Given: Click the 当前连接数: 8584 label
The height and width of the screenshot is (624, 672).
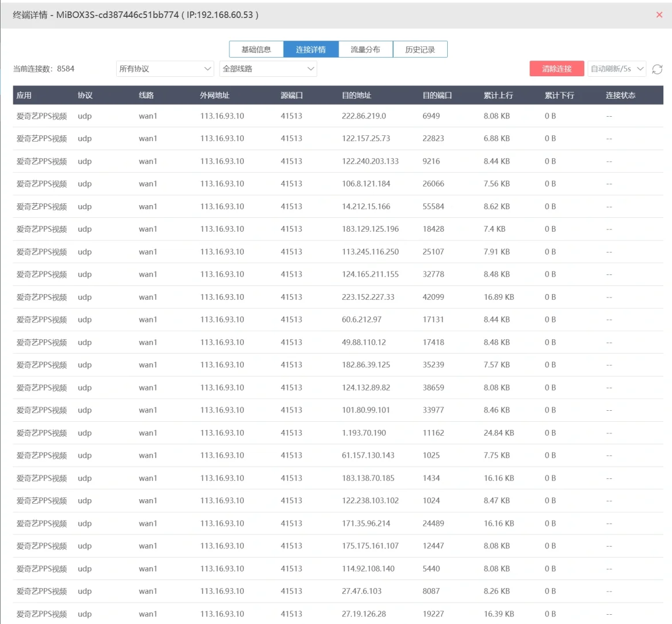Looking at the screenshot, I should point(44,69).
